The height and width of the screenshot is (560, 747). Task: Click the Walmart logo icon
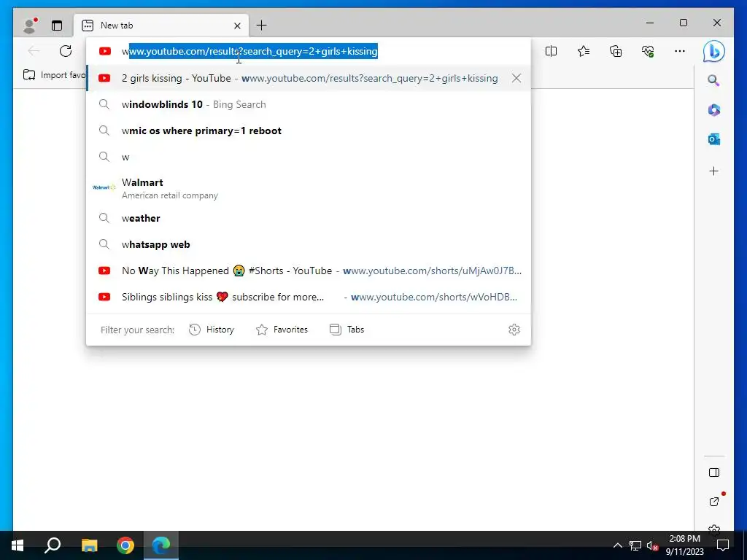coord(104,187)
